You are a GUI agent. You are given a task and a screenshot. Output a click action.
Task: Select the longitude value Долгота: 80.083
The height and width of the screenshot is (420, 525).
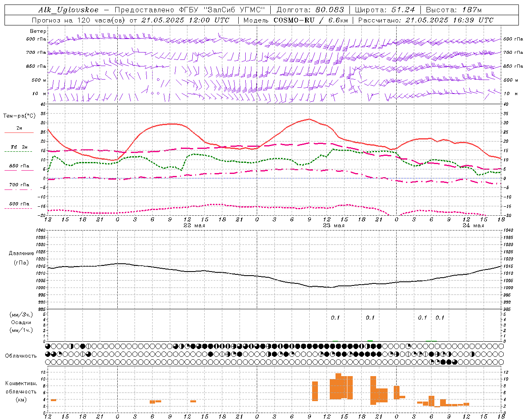(310, 10)
